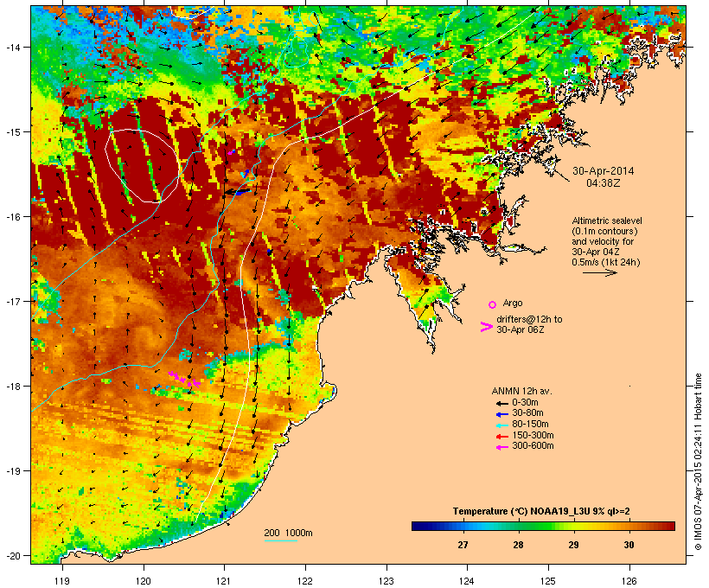Screen dimensions: 709x588
Task: Click the black 0-30m arrow legend icon
Action: (501, 403)
